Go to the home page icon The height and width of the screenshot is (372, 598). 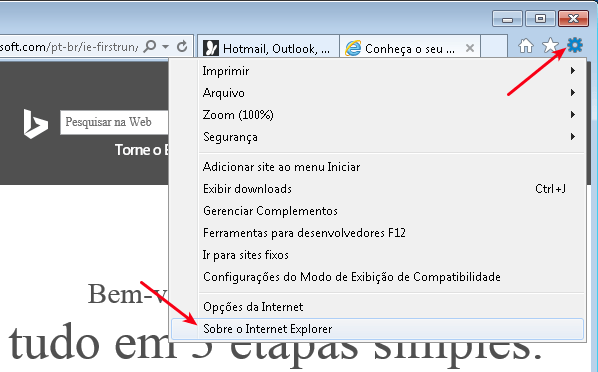pyautogui.click(x=526, y=46)
